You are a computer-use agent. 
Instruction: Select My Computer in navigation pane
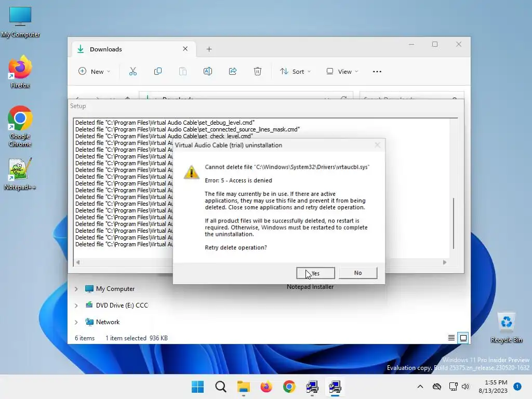(x=110, y=289)
